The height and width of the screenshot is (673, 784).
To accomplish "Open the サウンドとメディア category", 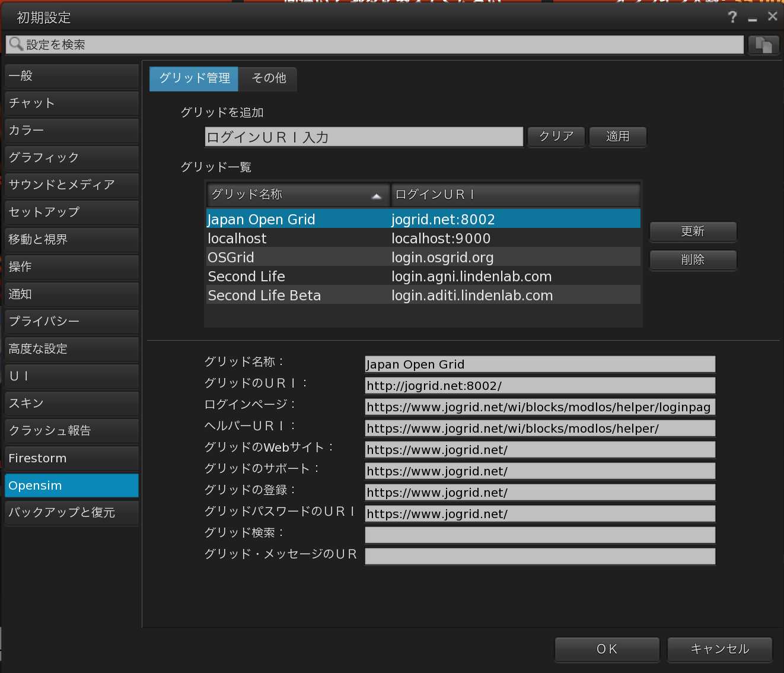I will pos(72,185).
